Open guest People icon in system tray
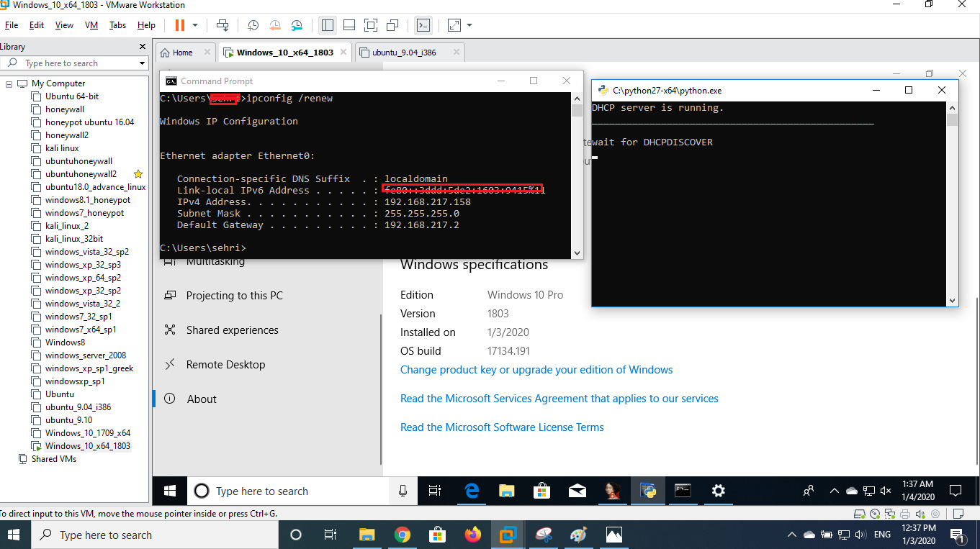Image resolution: width=980 pixels, height=549 pixels. click(x=809, y=491)
